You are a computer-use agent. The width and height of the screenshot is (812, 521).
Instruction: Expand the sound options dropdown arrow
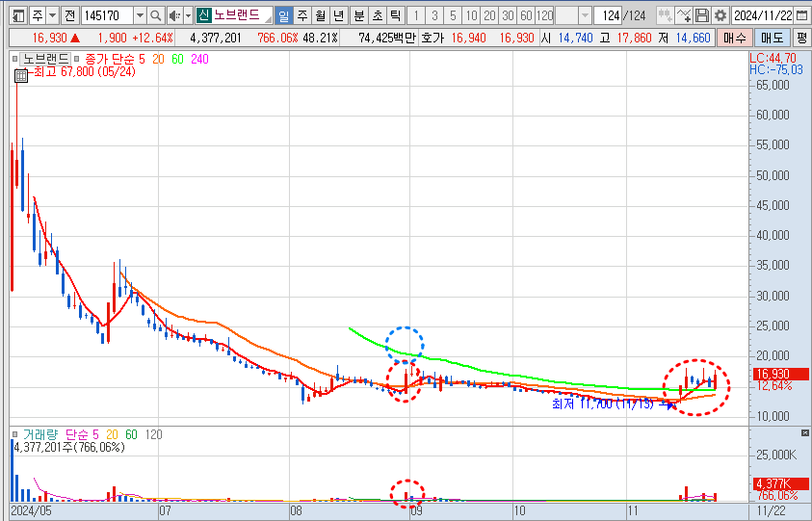(x=188, y=15)
